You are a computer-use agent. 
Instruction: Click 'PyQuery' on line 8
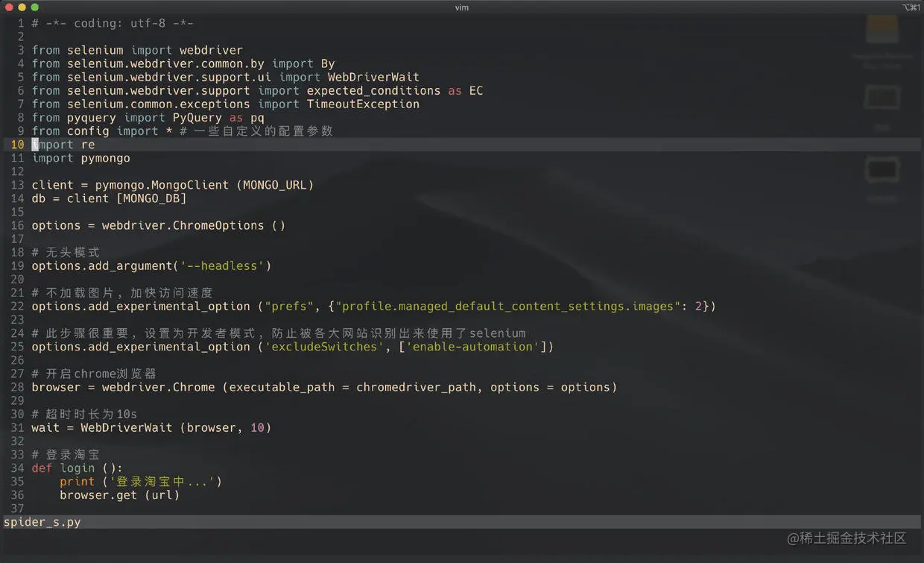pyautogui.click(x=197, y=117)
